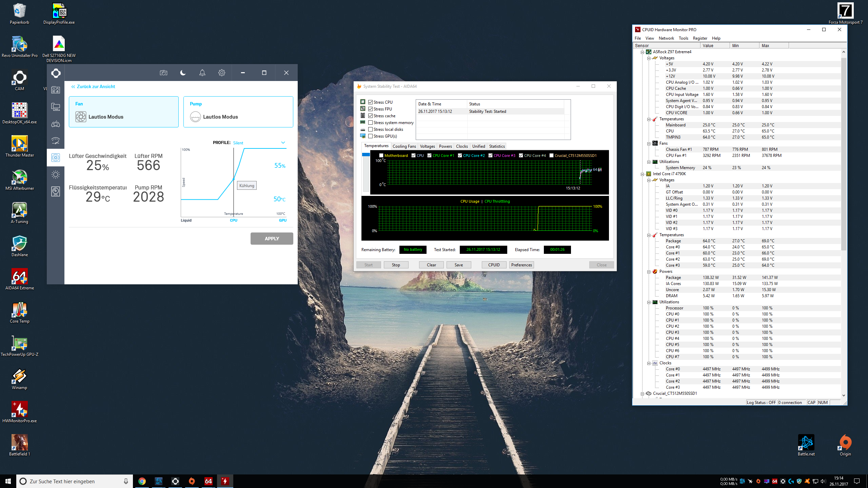This screenshot has width=868, height=488.
Task: Click the Windows search text field
Action: pos(68,481)
